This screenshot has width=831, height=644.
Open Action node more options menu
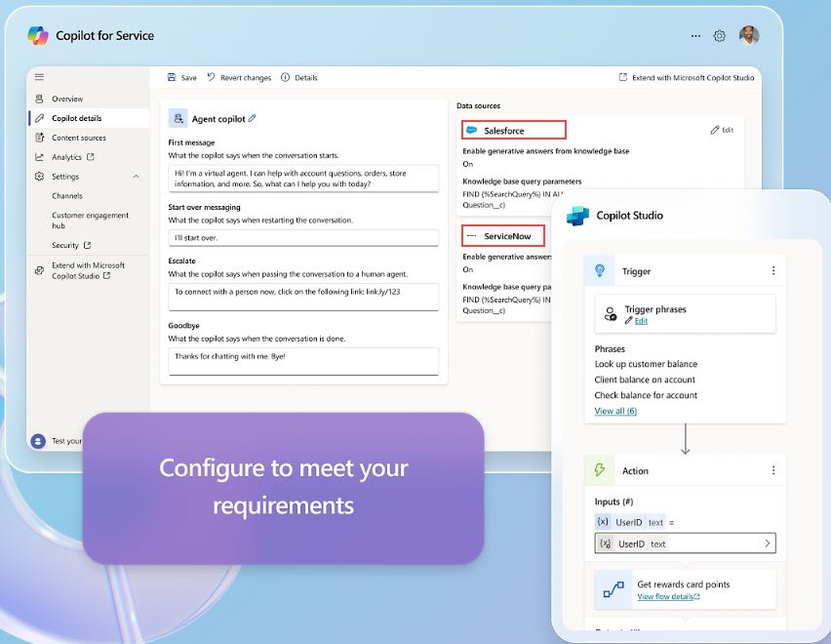[773, 470]
